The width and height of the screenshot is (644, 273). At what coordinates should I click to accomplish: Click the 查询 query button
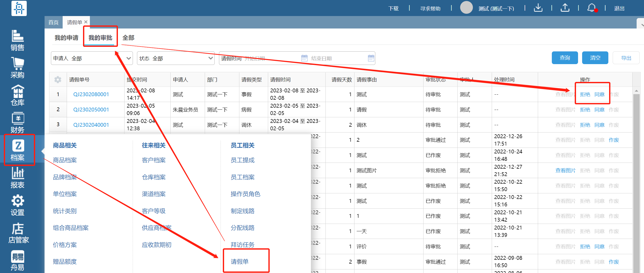[x=565, y=58]
